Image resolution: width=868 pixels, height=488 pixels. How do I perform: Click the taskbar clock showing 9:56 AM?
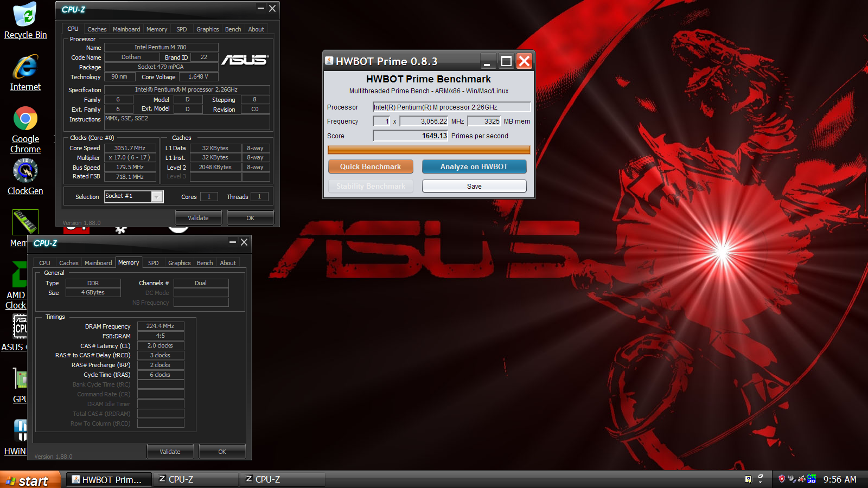point(840,479)
